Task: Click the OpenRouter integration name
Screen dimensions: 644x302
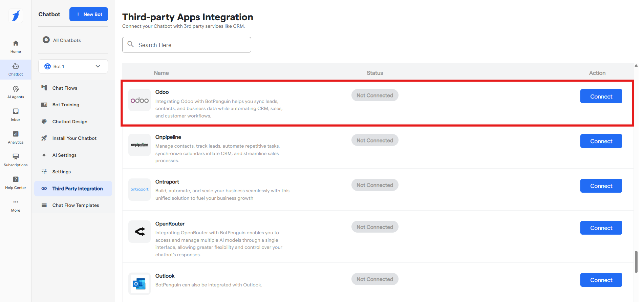Action: [x=170, y=224]
